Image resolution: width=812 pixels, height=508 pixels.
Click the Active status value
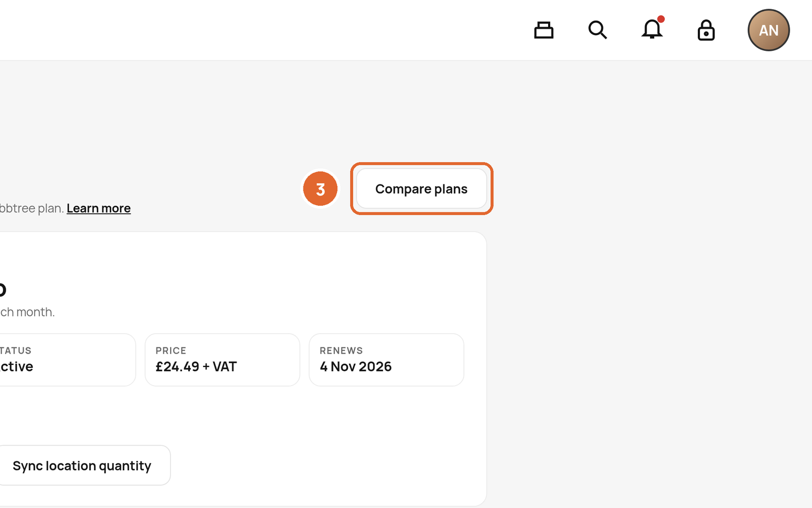pyautogui.click(x=16, y=367)
